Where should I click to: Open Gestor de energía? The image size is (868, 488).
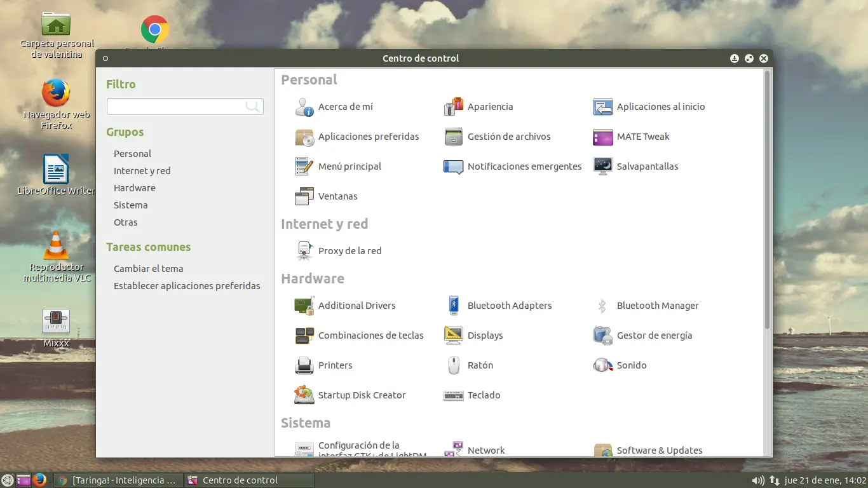[x=643, y=335]
